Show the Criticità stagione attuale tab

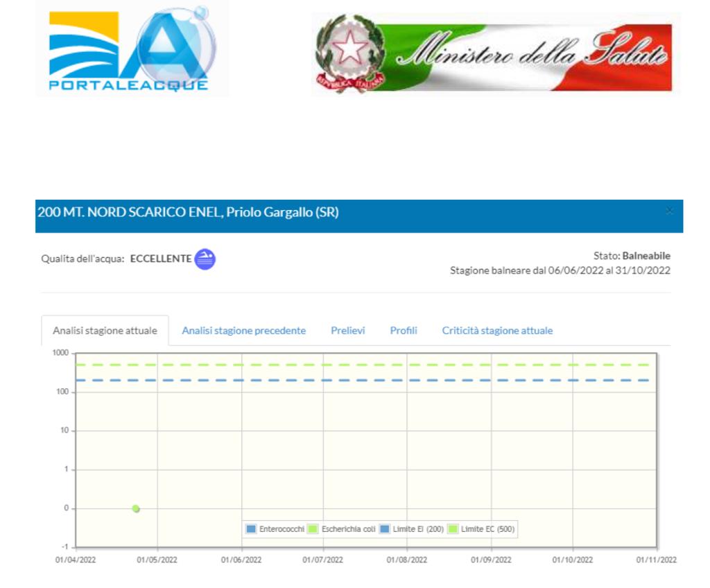pos(497,331)
